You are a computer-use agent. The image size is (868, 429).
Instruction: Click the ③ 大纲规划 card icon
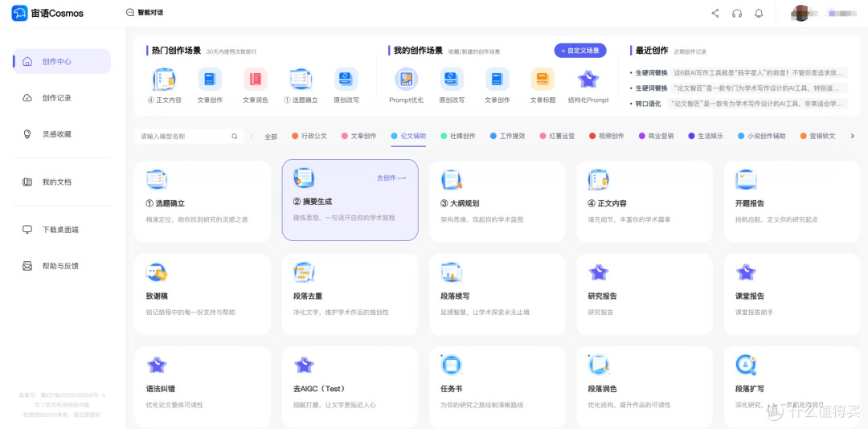pos(451,180)
